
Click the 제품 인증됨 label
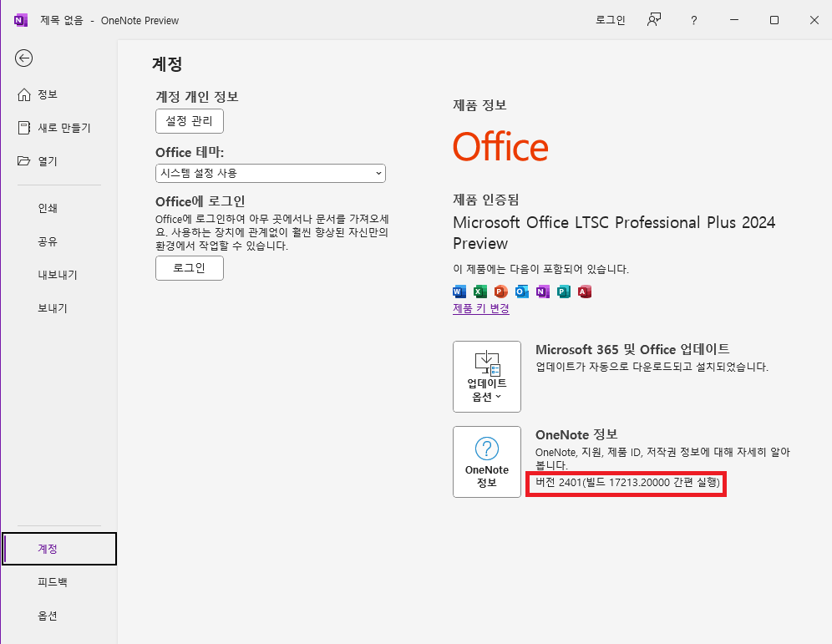point(485,200)
